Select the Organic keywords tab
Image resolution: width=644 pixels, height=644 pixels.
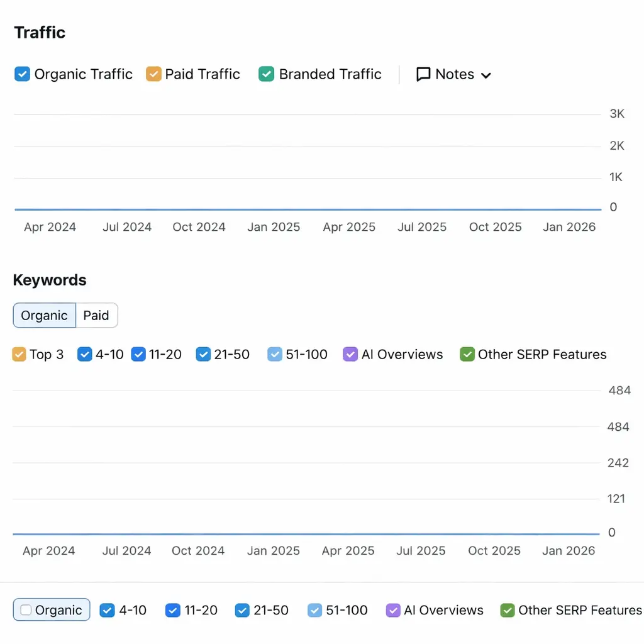point(44,316)
